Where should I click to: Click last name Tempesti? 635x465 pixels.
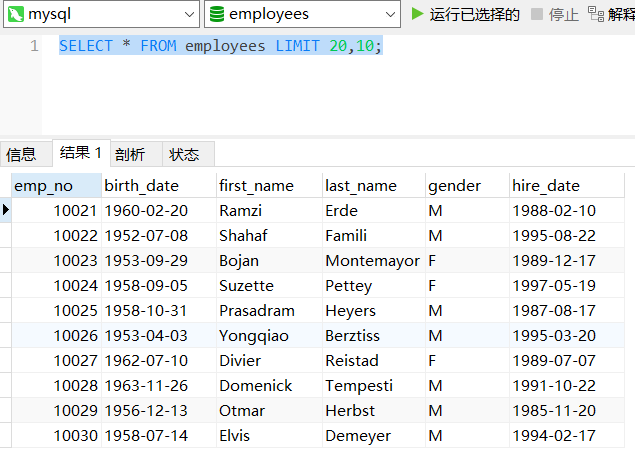click(359, 386)
